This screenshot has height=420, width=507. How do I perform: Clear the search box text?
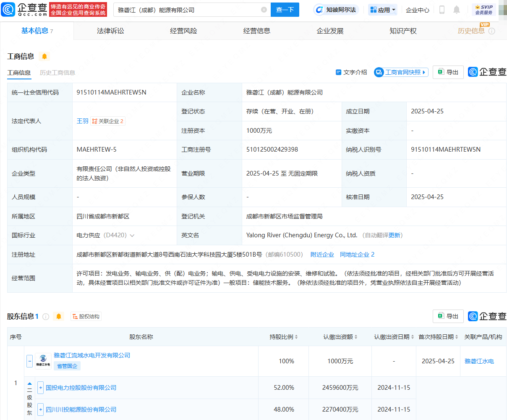(264, 10)
